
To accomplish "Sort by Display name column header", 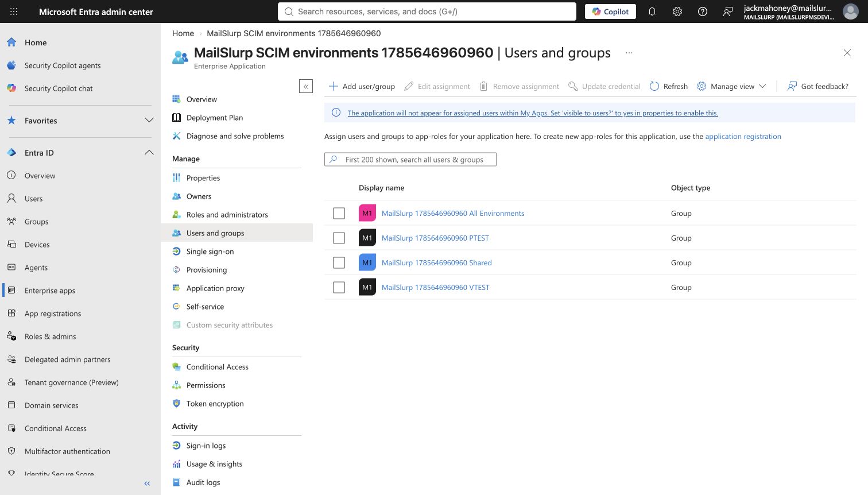I will [381, 188].
